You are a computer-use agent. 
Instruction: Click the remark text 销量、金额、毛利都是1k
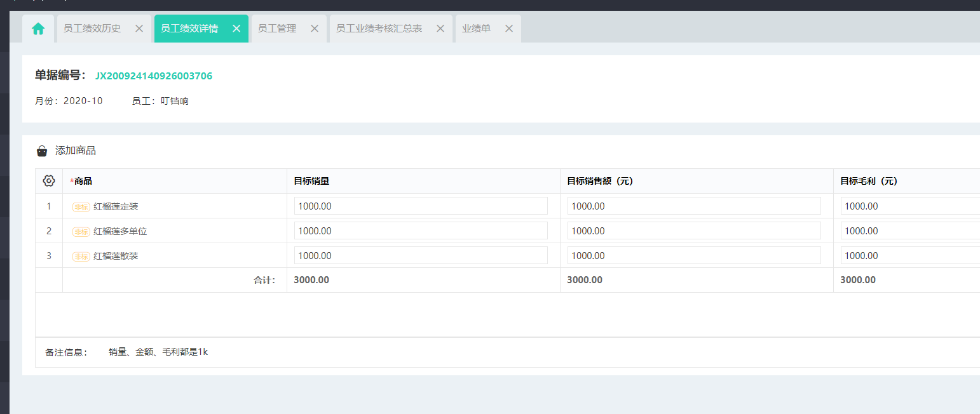pyautogui.click(x=158, y=352)
